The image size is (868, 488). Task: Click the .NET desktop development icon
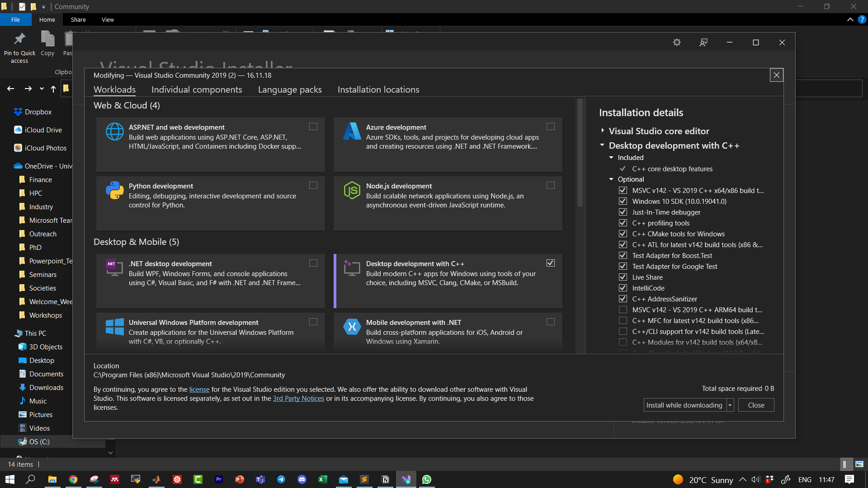115,268
